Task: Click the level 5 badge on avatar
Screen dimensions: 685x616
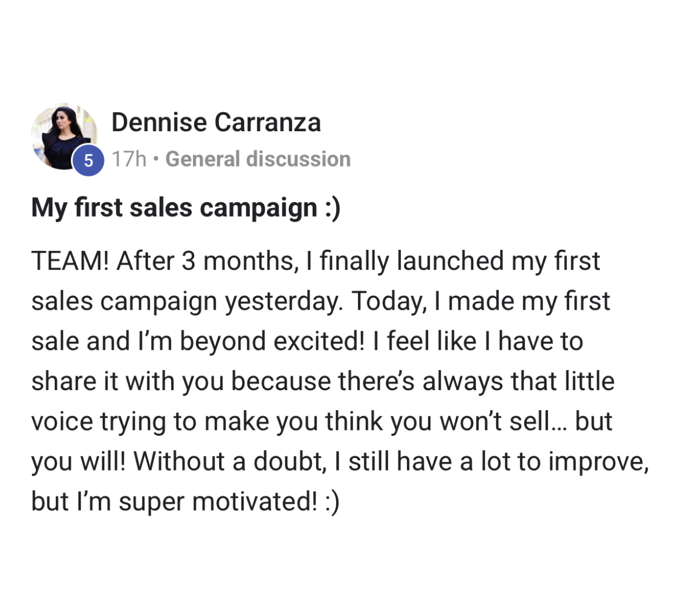Action: tap(88, 161)
